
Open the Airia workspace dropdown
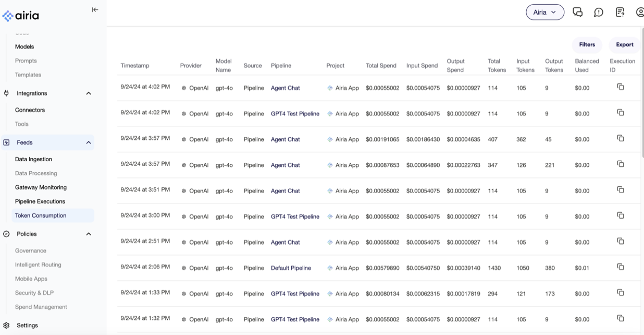[545, 12]
